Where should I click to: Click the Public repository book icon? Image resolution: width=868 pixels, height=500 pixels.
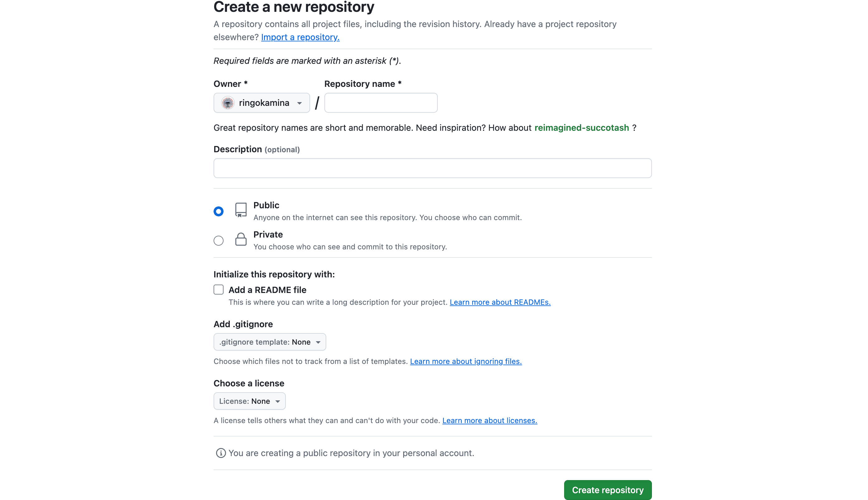[x=241, y=210]
